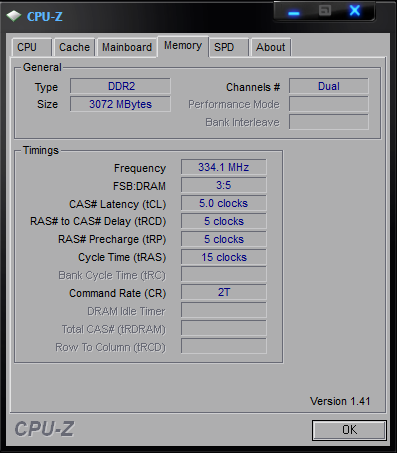This screenshot has width=397, height=453.
Task: Click the FSB:DRAM label
Action: (139, 186)
